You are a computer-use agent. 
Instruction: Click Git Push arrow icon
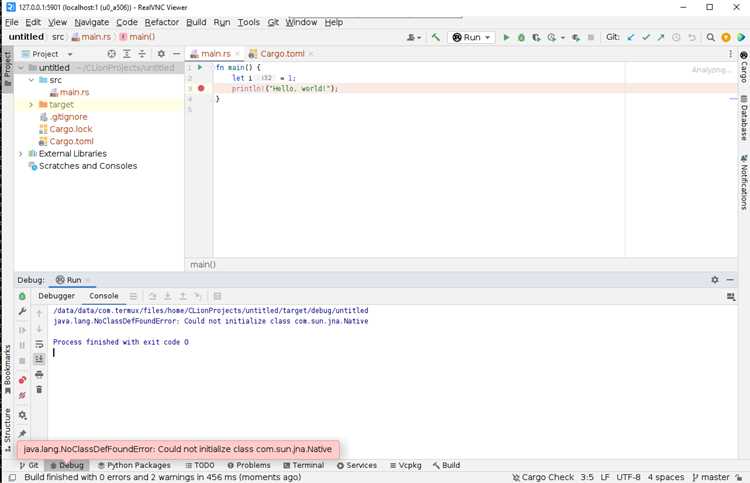pos(661,37)
